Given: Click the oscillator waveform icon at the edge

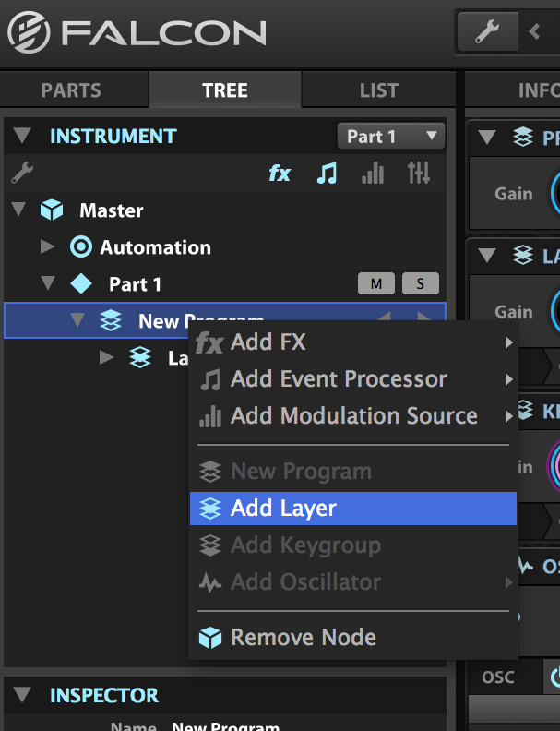Looking at the screenshot, I should click(526, 566).
